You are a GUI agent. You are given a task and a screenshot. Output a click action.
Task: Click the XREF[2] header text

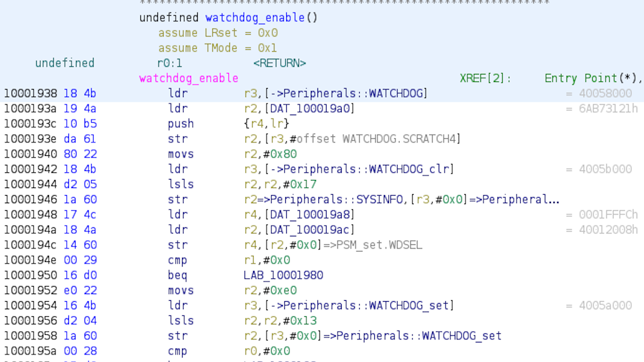[485, 78]
